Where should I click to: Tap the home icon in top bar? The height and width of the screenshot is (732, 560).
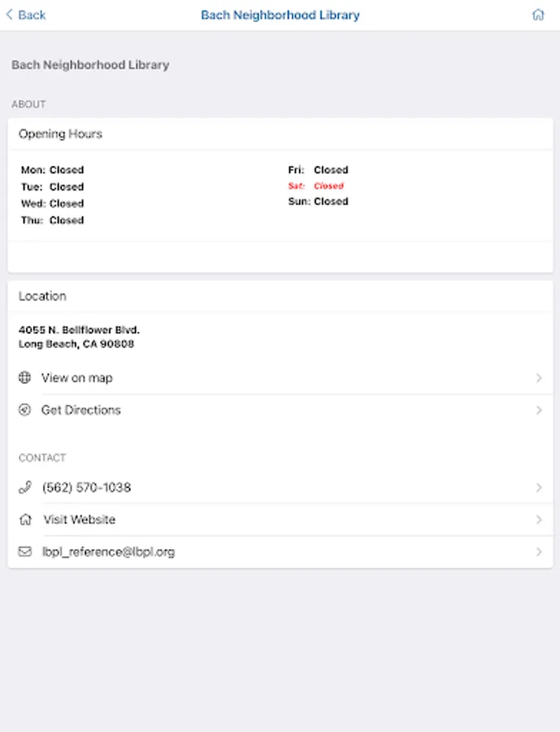(x=537, y=15)
